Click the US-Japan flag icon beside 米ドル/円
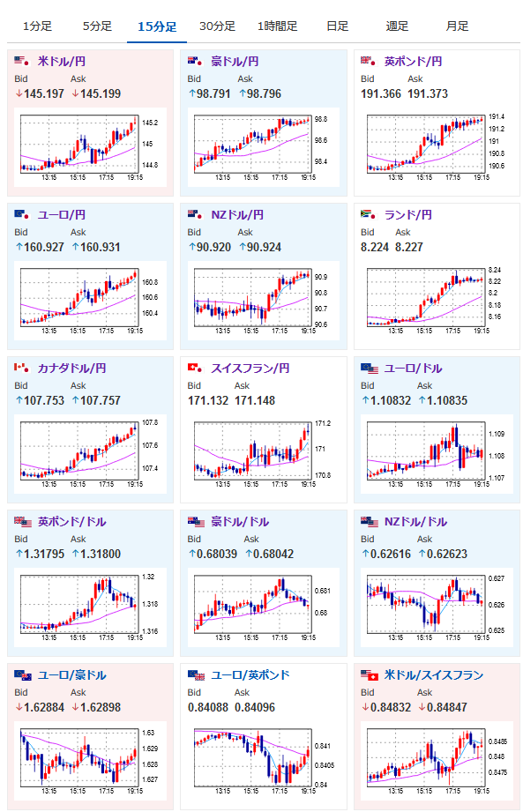Viewport: 523px width, 812px height. (x=22, y=61)
